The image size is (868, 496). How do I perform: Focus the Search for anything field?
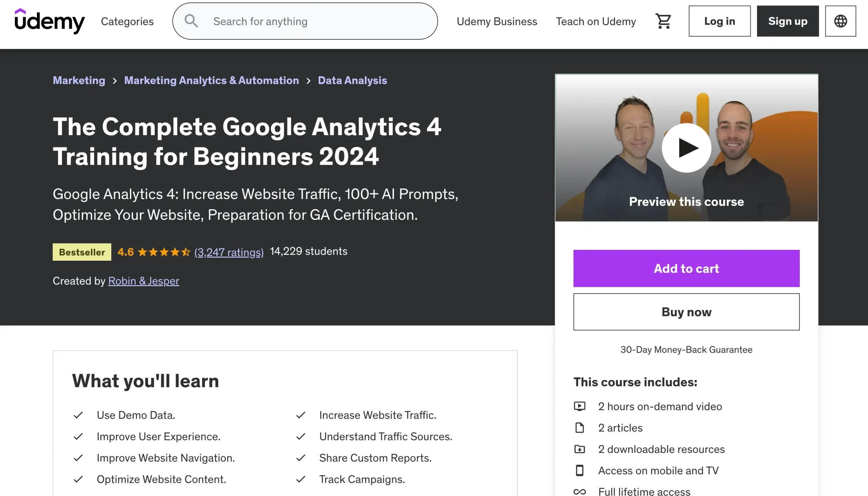(x=317, y=21)
